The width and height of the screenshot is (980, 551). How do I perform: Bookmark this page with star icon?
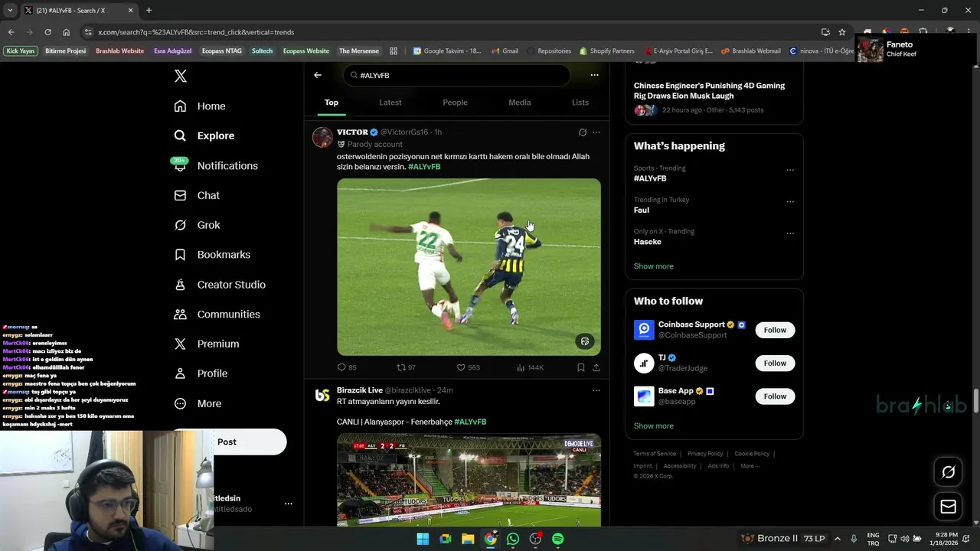pos(842,32)
